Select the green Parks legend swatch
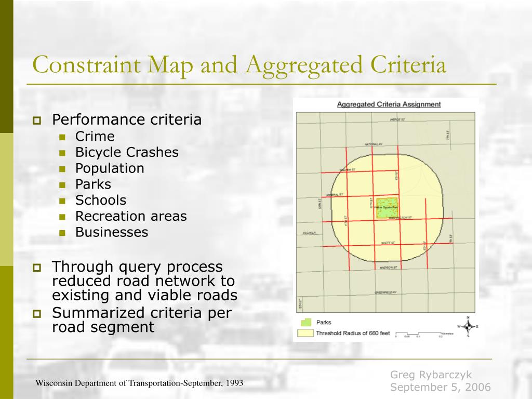 coord(305,323)
